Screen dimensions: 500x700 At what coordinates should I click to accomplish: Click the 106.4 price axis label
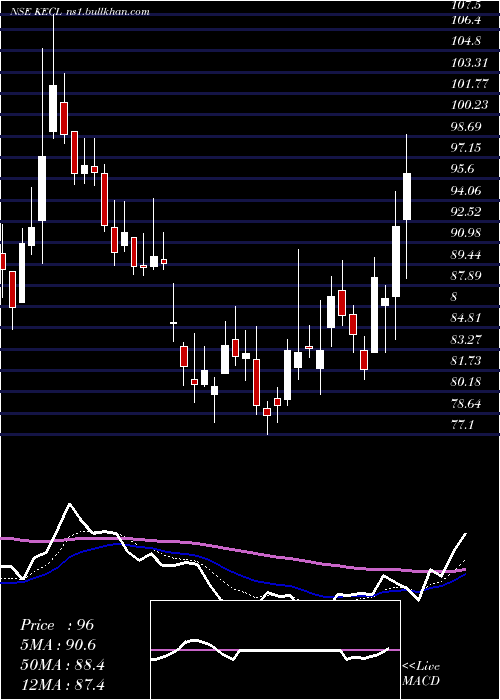tap(466, 20)
